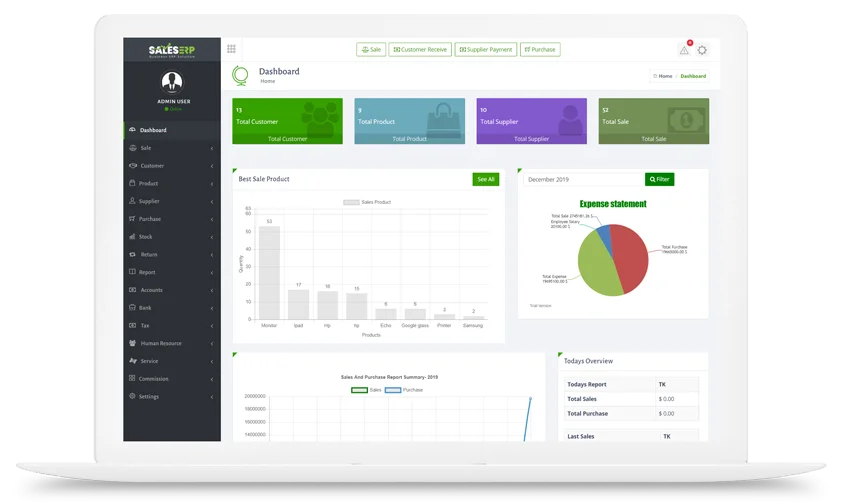Click the Stock bar-chart icon in sidebar
The height and width of the screenshot is (502, 842).
click(x=132, y=237)
